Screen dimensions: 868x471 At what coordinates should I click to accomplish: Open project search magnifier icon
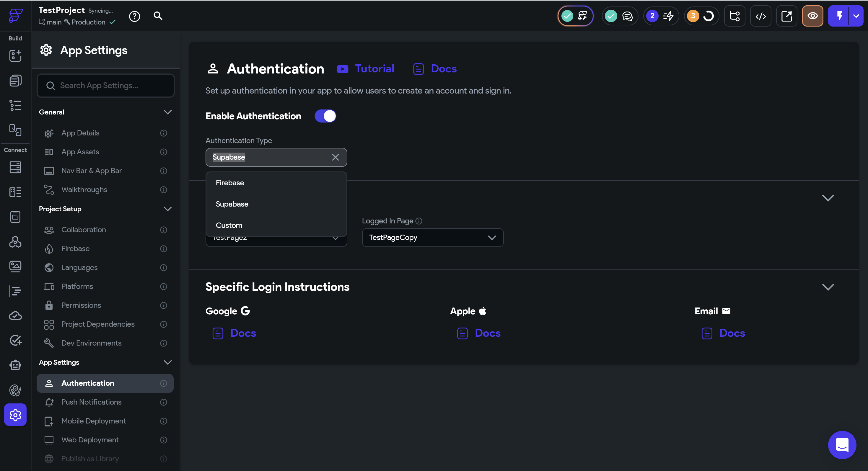158,16
